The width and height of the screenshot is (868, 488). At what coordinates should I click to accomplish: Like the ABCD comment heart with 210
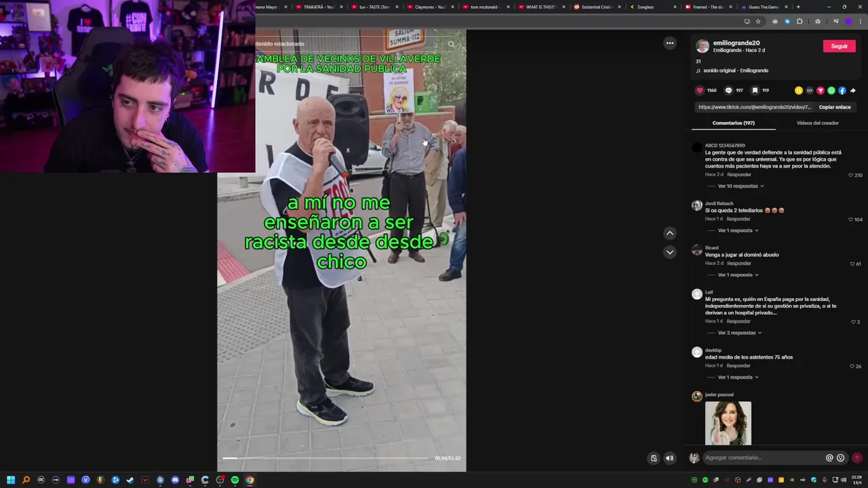tap(851, 175)
